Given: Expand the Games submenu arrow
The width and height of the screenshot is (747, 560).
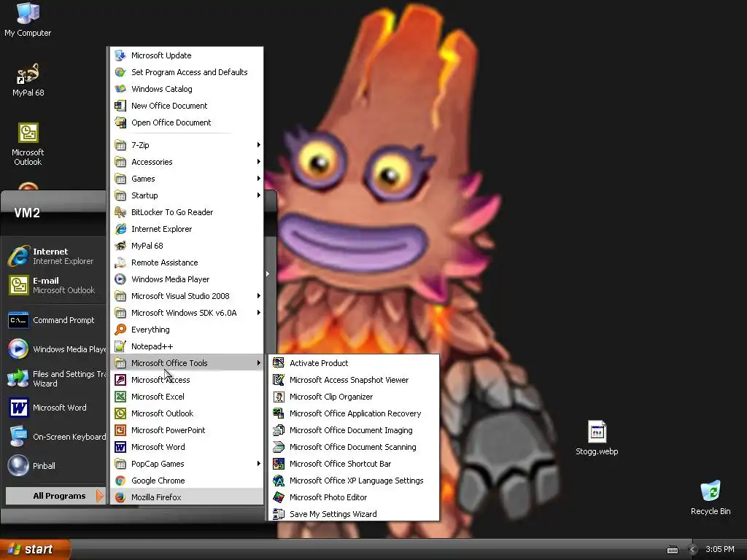Looking at the screenshot, I should (259, 179).
